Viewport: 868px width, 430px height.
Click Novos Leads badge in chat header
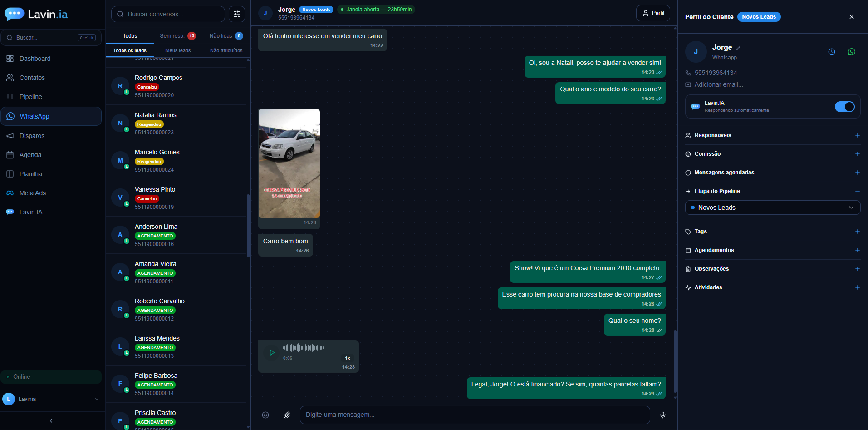[x=316, y=10]
